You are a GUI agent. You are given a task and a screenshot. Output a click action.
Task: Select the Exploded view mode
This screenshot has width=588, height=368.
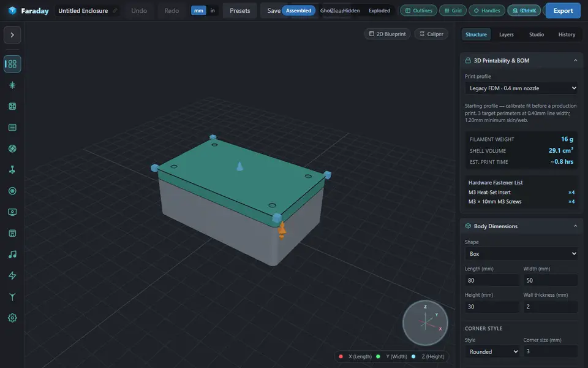[x=379, y=10]
